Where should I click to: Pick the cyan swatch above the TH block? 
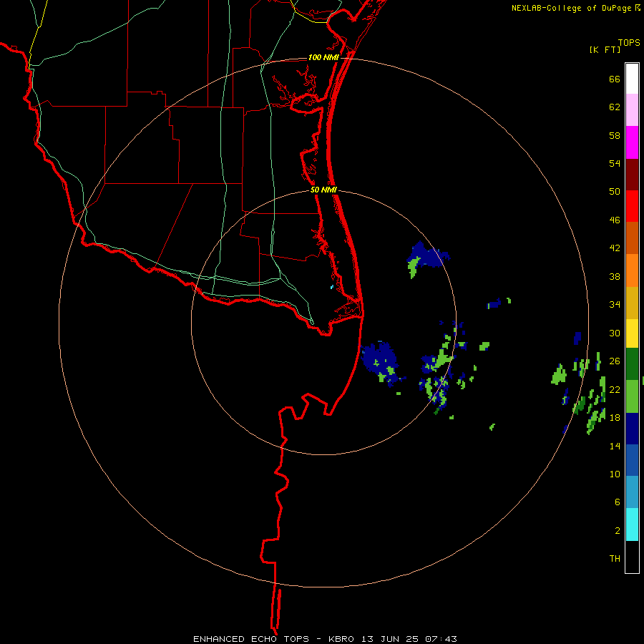[632, 525]
